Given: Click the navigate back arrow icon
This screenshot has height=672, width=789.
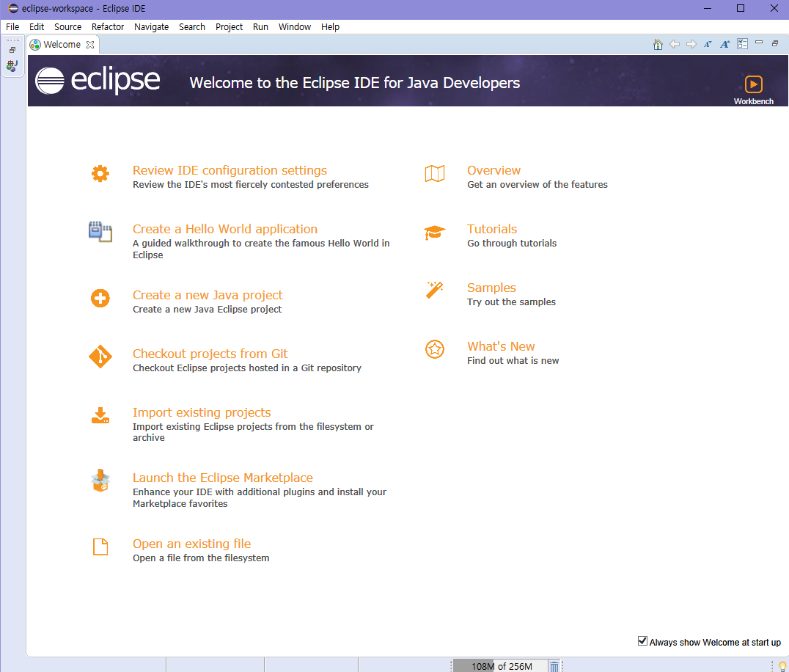Looking at the screenshot, I should pyautogui.click(x=675, y=44).
